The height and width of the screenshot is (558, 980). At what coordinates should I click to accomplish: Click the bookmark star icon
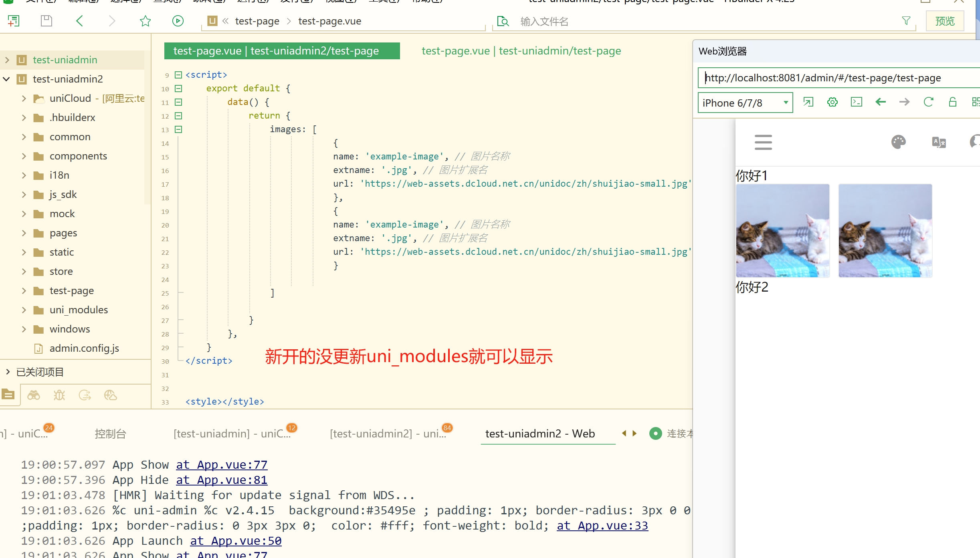(145, 21)
